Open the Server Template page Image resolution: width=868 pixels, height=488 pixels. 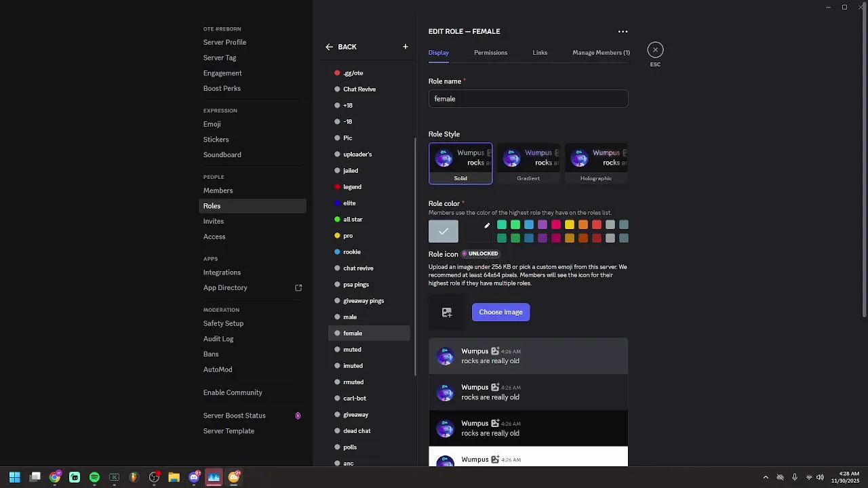(x=229, y=431)
